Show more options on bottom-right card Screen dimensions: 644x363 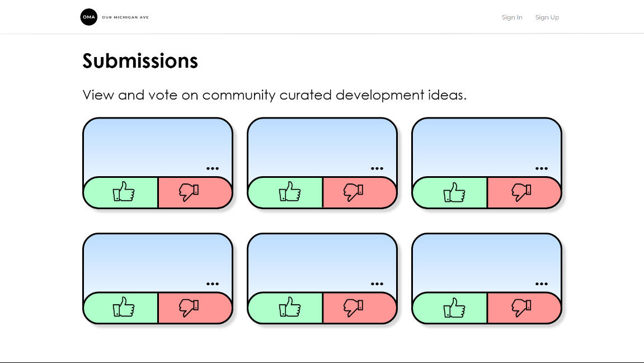point(542,284)
